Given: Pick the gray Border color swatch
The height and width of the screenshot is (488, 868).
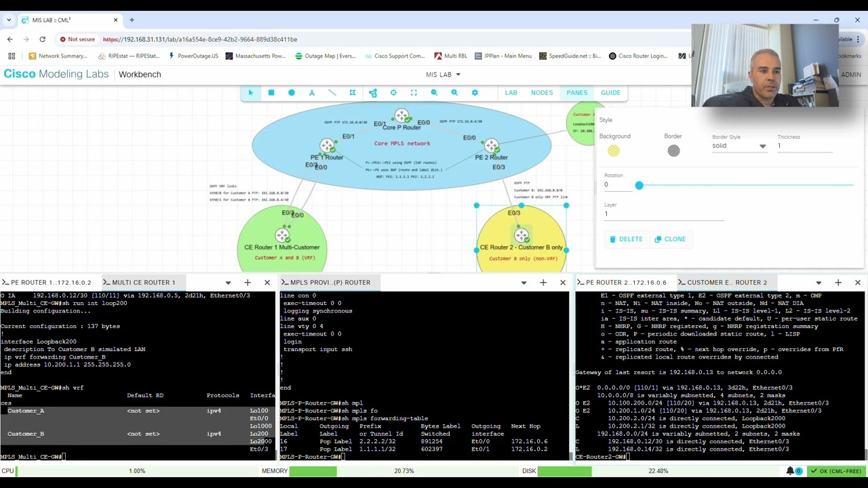Looking at the screenshot, I should point(673,151).
